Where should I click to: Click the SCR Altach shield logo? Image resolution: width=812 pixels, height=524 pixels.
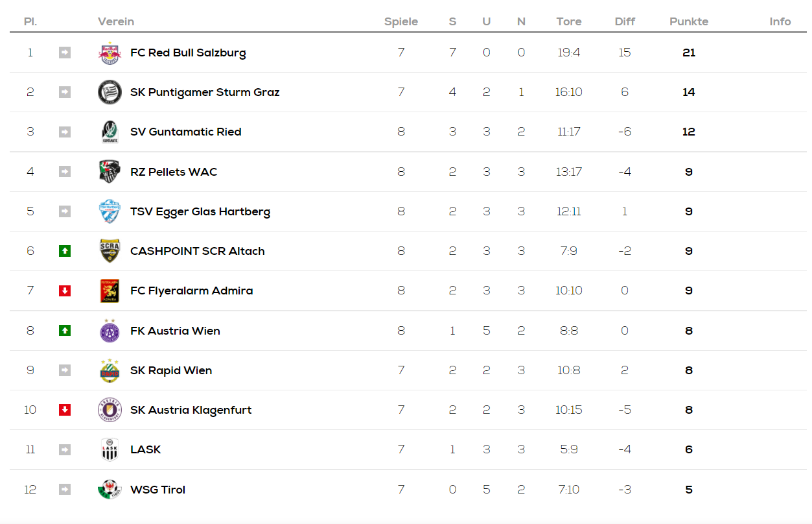[x=110, y=251]
